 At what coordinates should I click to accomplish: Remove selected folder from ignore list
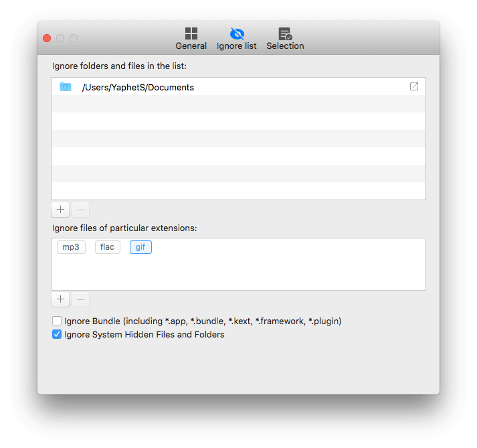point(80,210)
